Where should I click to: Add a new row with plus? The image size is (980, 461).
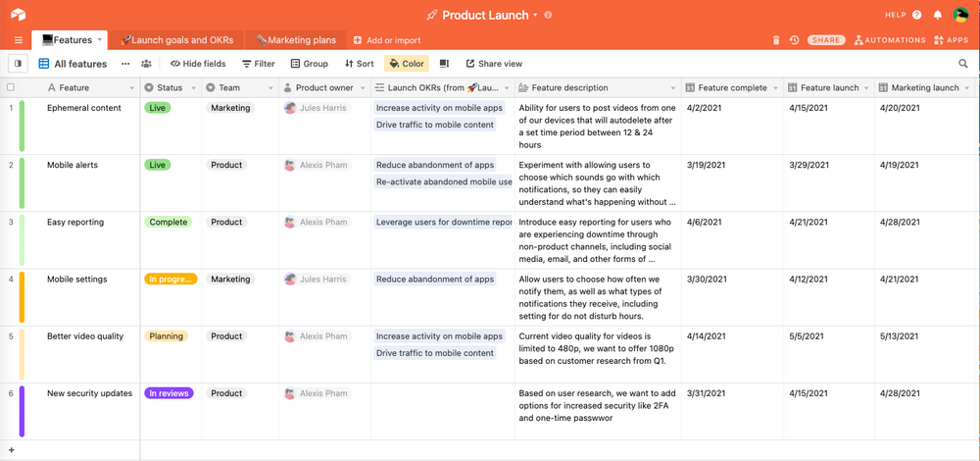(11, 450)
